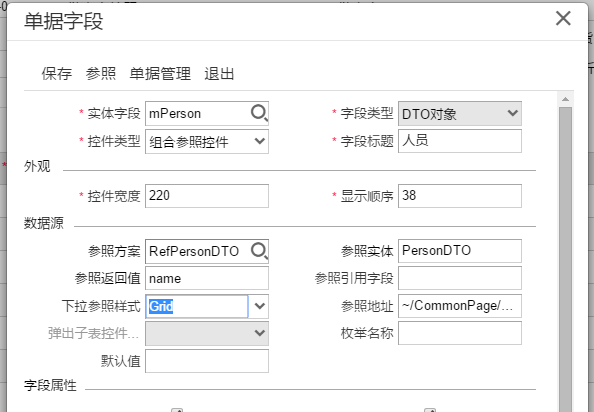Click 保存 in the toolbar

56,73
